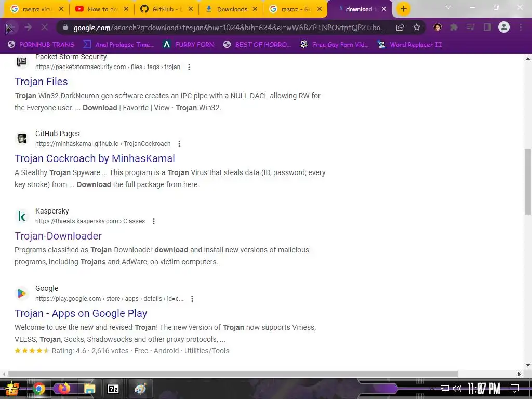The image size is (532, 399).
Task: Click the 11:07 PM taskbar clock
Action: click(x=484, y=389)
